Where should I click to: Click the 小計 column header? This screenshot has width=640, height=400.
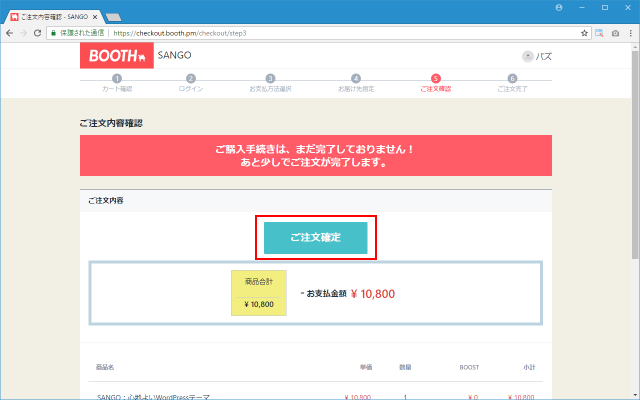click(529, 367)
